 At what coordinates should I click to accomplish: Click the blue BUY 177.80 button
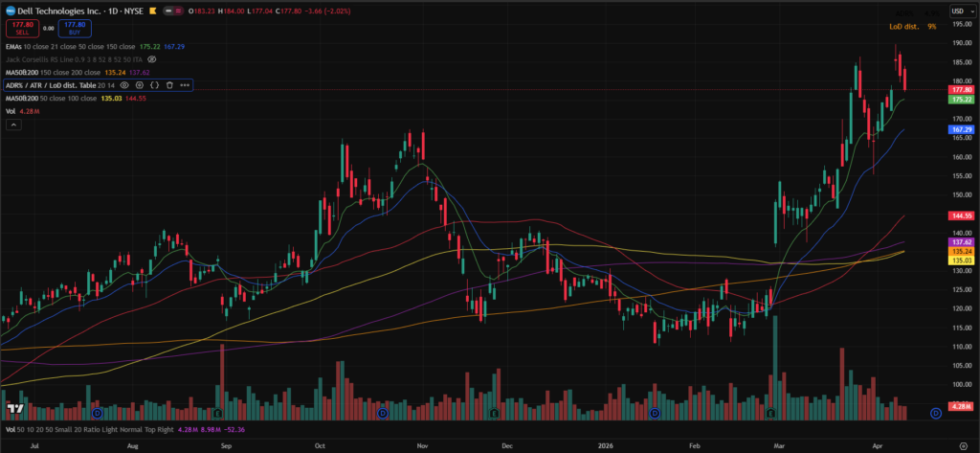74,28
